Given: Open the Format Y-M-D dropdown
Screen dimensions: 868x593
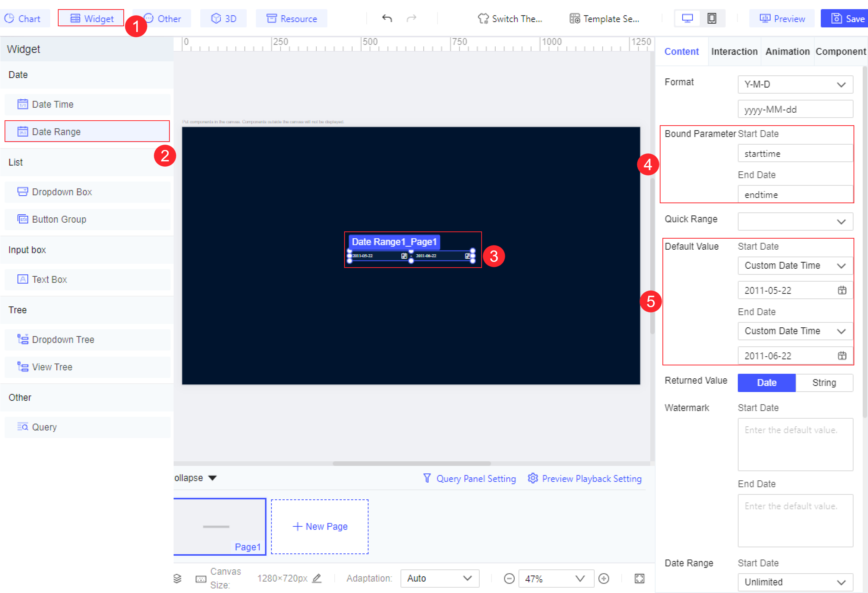Looking at the screenshot, I should (x=795, y=84).
